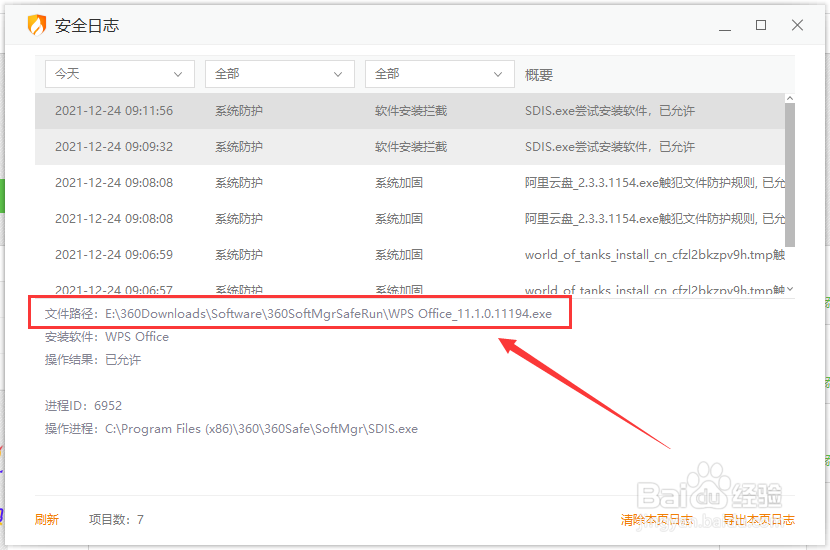
Task: Click the 操作进程 SDIS.exe path line
Action: click(x=231, y=429)
